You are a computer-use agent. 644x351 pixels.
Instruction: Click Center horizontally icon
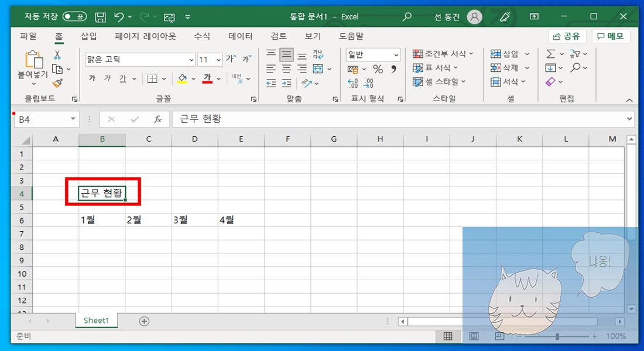coord(286,69)
